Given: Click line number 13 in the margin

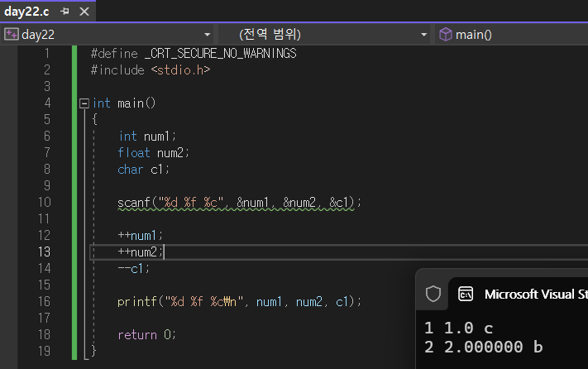Looking at the screenshot, I should tap(45, 252).
